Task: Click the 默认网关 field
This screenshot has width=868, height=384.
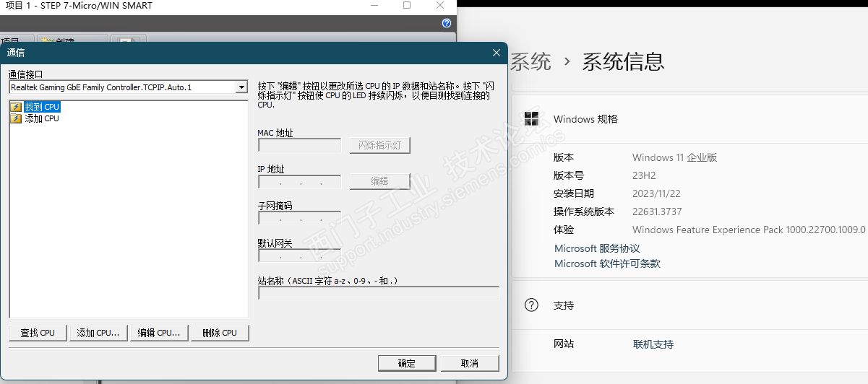Action: (300, 256)
